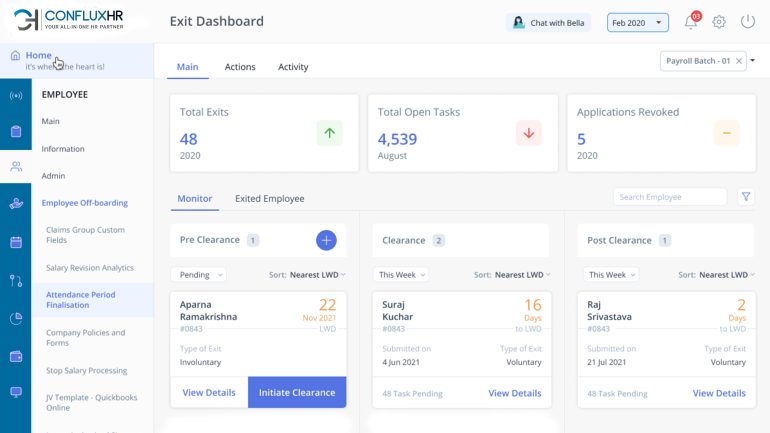This screenshot has width=770, height=433.
Task: Click the filter funnel icon
Action: coord(746,197)
